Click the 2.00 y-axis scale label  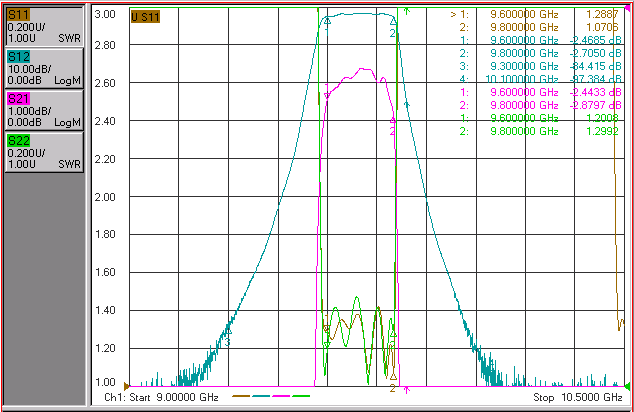[x=105, y=197]
